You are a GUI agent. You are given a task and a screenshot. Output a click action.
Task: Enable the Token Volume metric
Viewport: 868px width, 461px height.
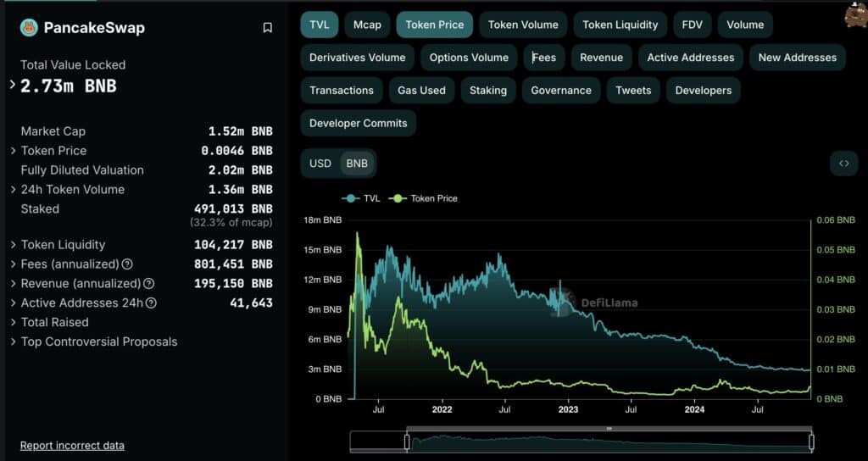point(523,25)
